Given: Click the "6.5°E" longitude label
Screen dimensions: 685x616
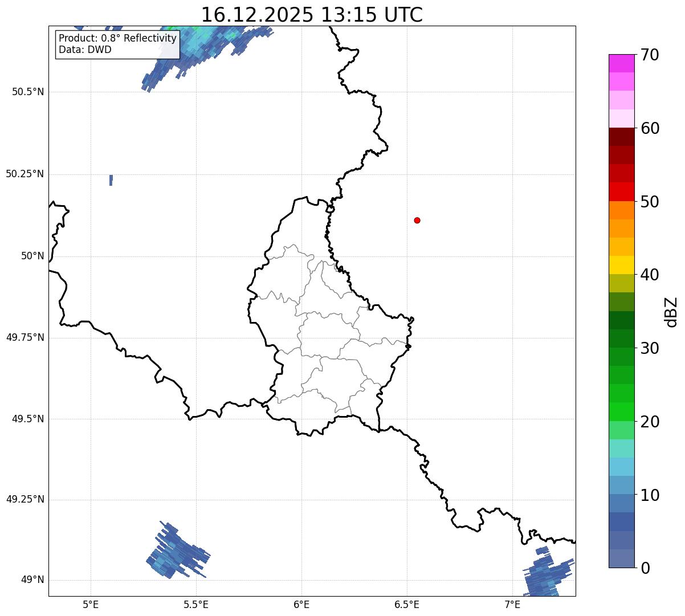Looking at the screenshot, I should pos(407,604).
